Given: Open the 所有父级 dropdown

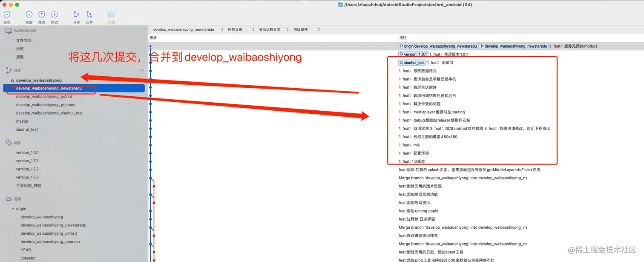Looking at the screenshot, I should [x=241, y=30].
